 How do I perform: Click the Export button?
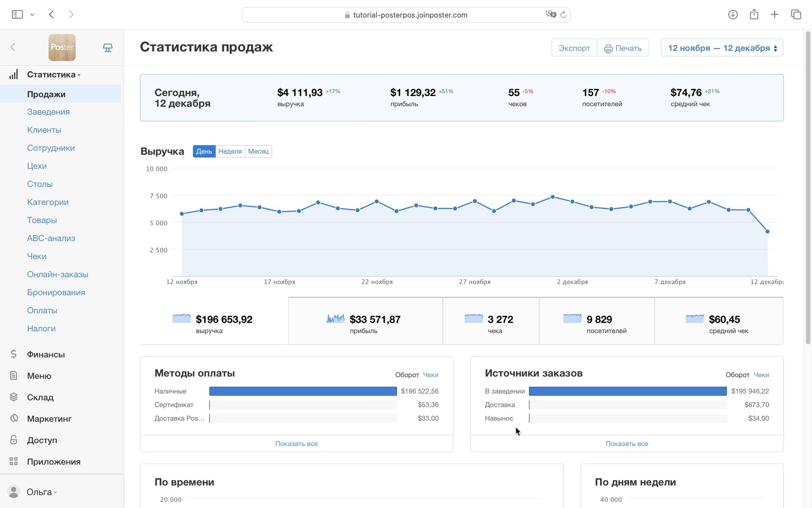pyautogui.click(x=574, y=48)
